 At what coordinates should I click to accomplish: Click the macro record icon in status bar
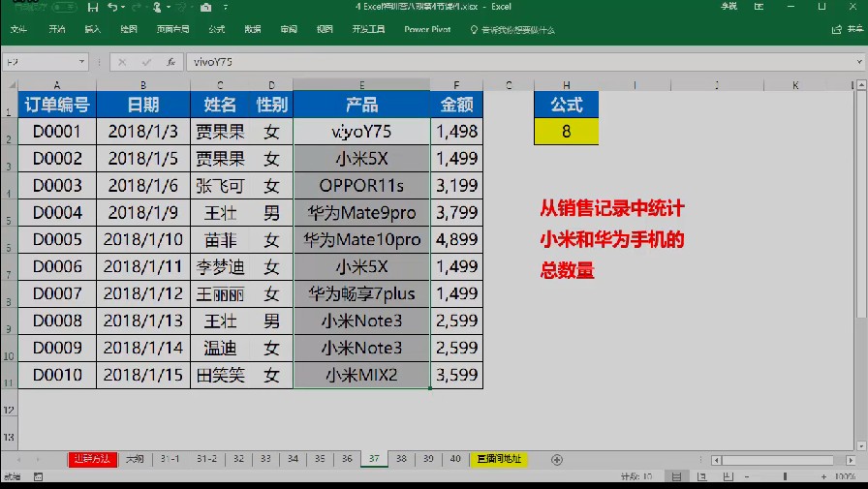tap(38, 476)
